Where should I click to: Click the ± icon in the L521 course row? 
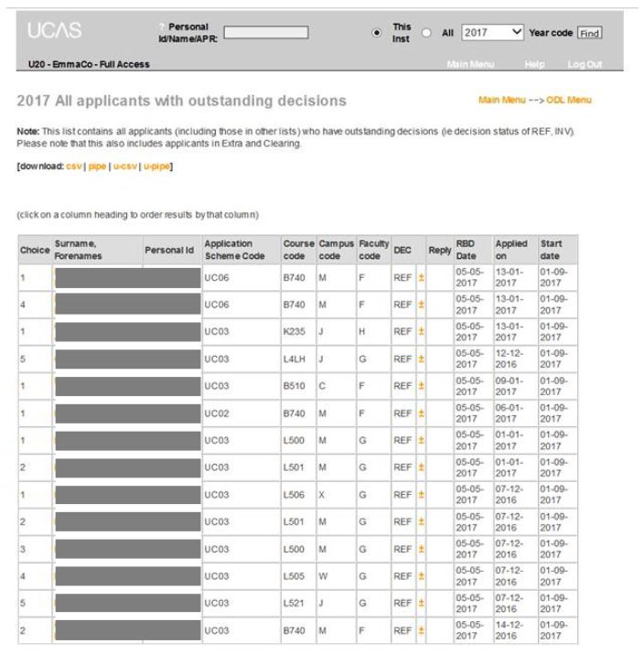point(422,603)
